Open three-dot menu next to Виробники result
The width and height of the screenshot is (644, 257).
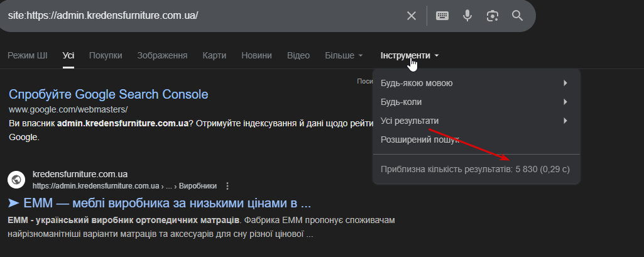pos(227,186)
